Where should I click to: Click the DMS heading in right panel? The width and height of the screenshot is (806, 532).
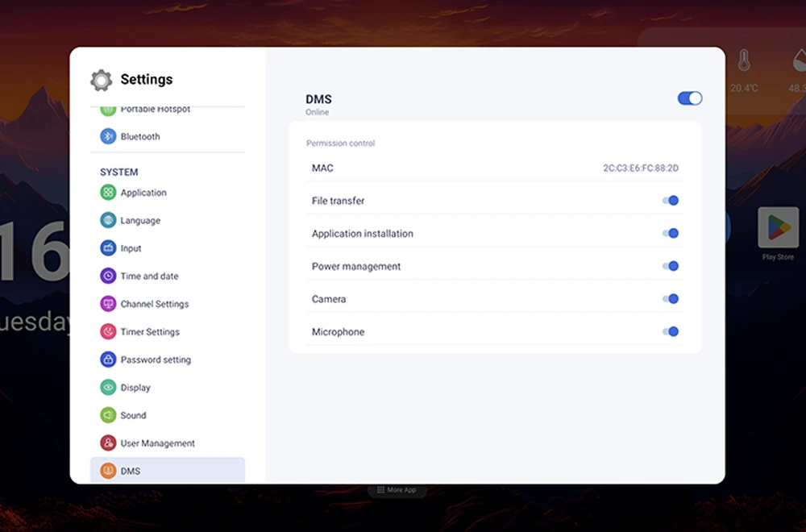click(318, 99)
